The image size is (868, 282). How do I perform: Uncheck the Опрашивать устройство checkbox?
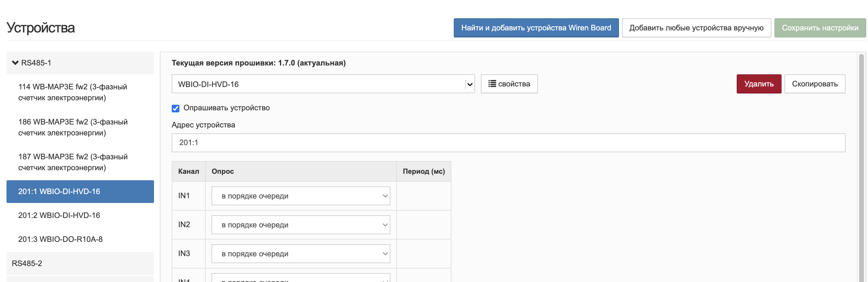point(176,108)
